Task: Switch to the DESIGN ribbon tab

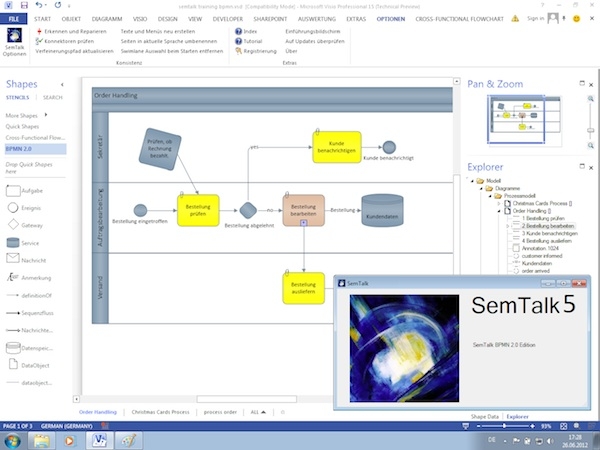Action: 167,19
